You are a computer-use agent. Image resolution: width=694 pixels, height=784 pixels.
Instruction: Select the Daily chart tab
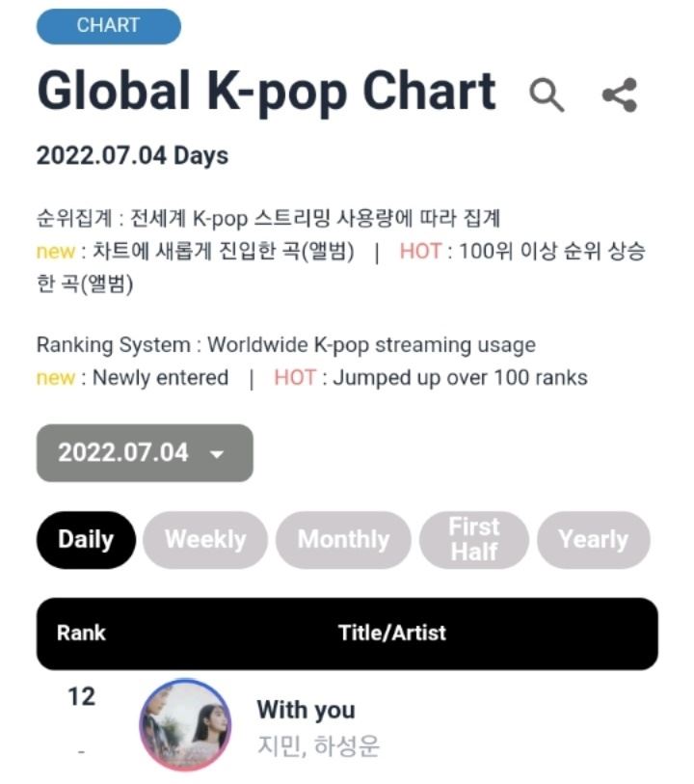(86, 540)
